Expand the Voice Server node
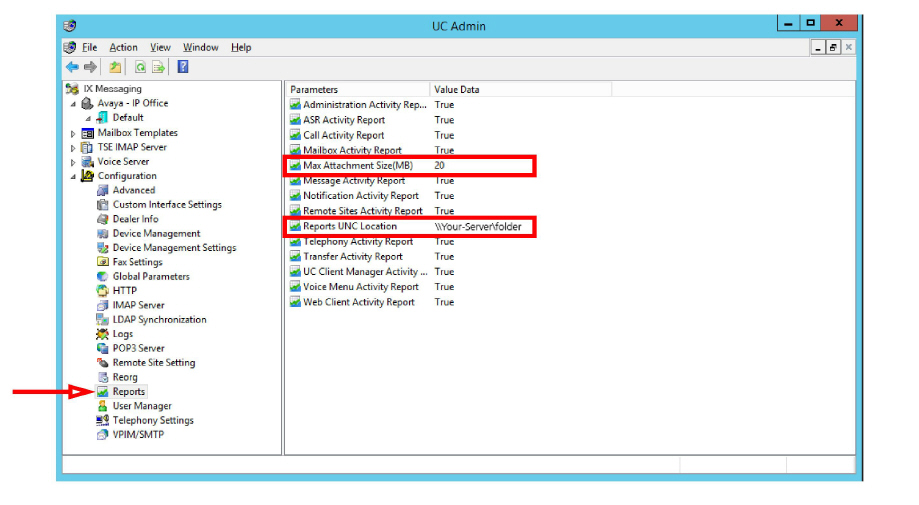Image resolution: width=919 pixels, height=505 pixels. [x=73, y=162]
